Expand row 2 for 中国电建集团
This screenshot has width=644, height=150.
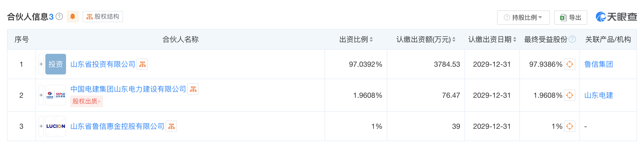(x=41, y=95)
